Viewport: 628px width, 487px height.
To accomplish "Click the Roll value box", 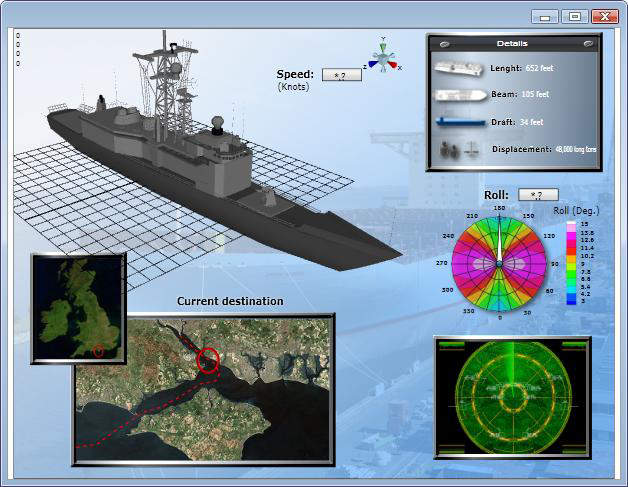I will (x=538, y=195).
